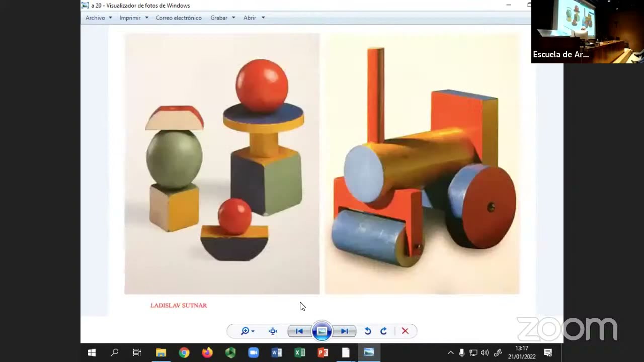The width and height of the screenshot is (644, 362).
Task: Rotate the photo clockwise
Action: point(383,331)
